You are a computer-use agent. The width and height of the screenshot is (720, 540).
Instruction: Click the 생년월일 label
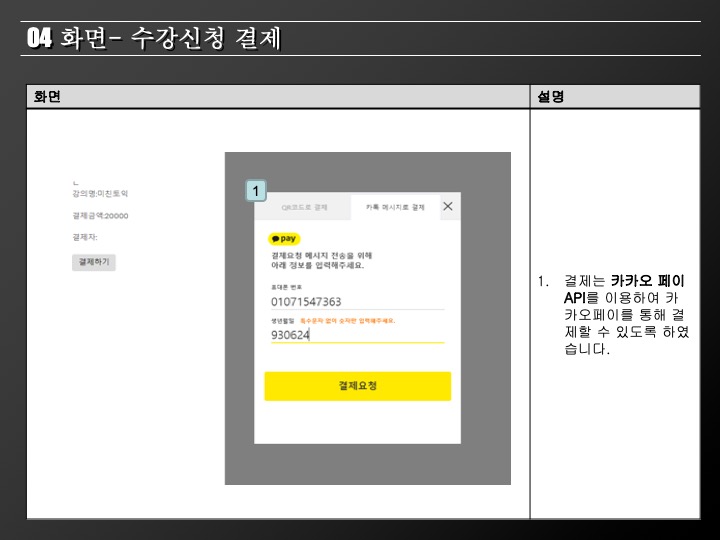pos(282,321)
